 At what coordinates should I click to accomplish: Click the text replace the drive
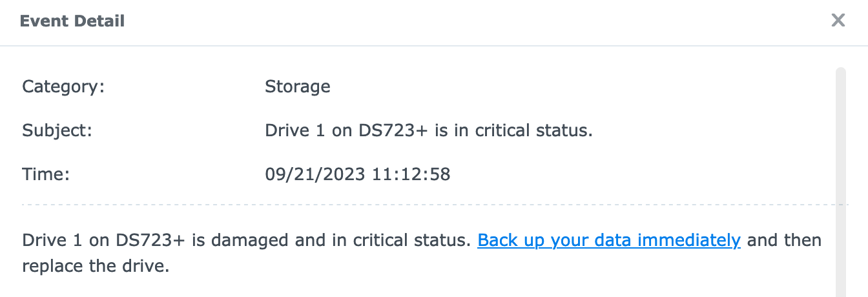click(x=96, y=266)
